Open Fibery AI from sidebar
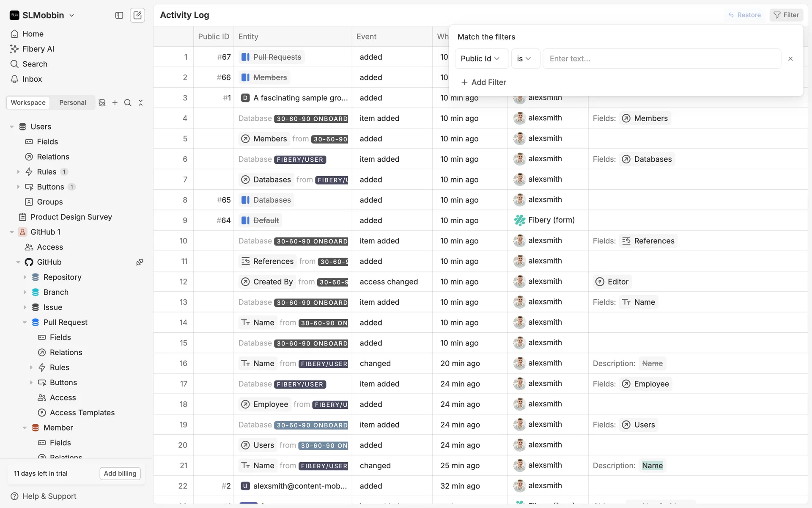The width and height of the screenshot is (812, 508). click(x=38, y=49)
